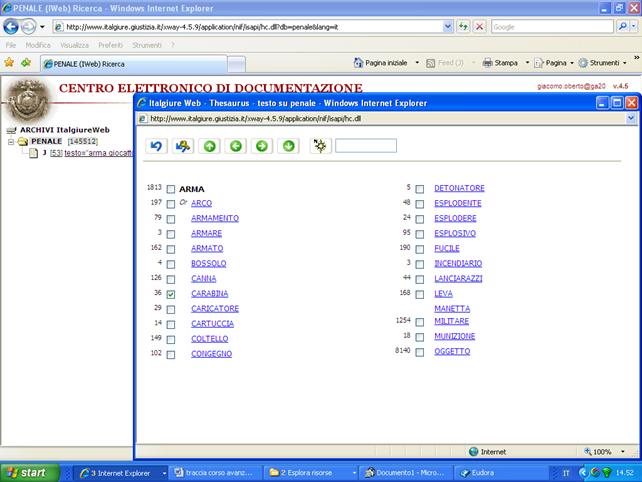Click the sun-shaped search icon in Thesaurus toolbar
This screenshot has width=642, height=482.
pyautogui.click(x=320, y=146)
